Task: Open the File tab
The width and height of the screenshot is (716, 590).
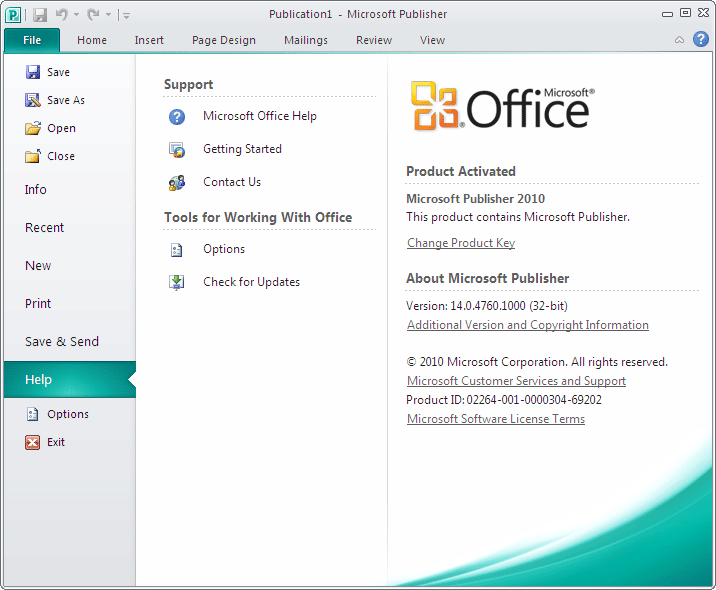Action: coord(32,40)
